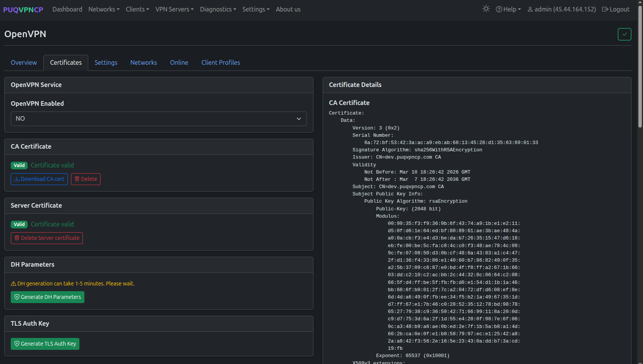Switch to the Overview tab
Screen dimensions: 643x364
coord(24,62)
